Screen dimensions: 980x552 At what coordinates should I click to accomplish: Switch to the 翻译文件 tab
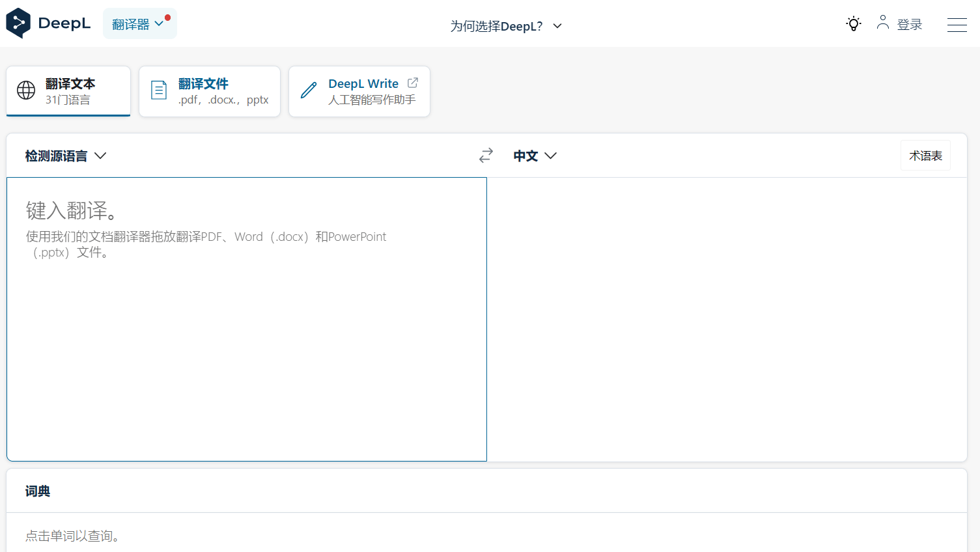(x=210, y=91)
